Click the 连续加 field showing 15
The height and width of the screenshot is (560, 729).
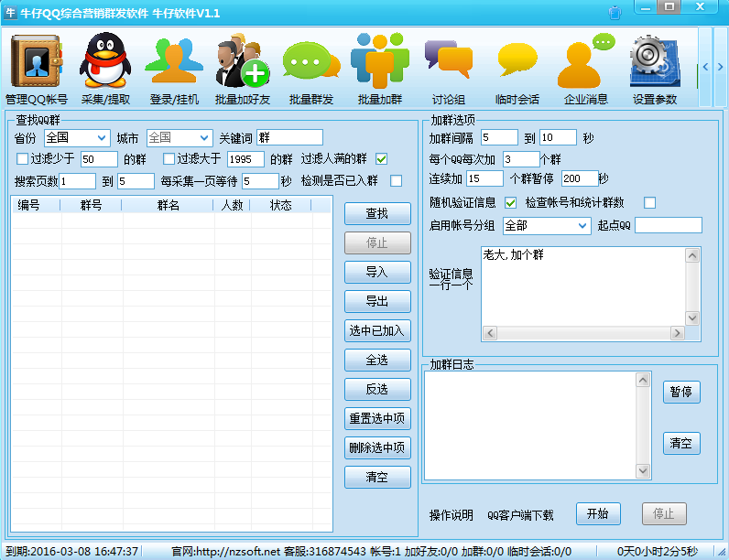pyautogui.click(x=484, y=178)
